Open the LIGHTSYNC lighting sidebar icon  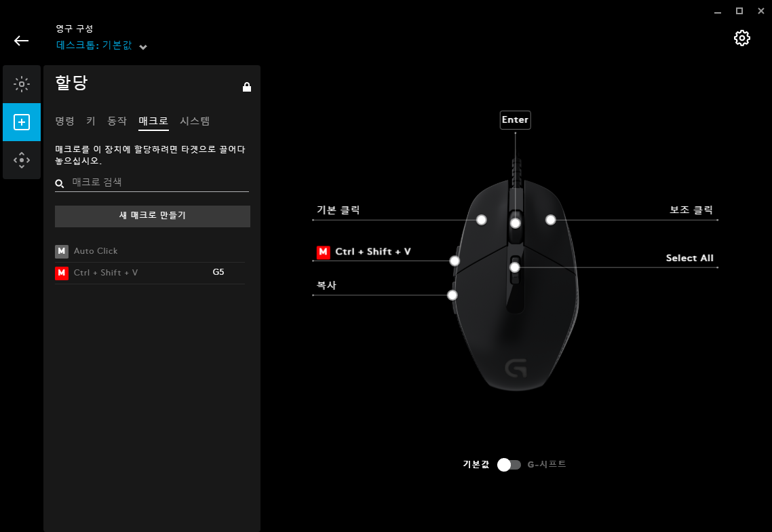(x=22, y=84)
